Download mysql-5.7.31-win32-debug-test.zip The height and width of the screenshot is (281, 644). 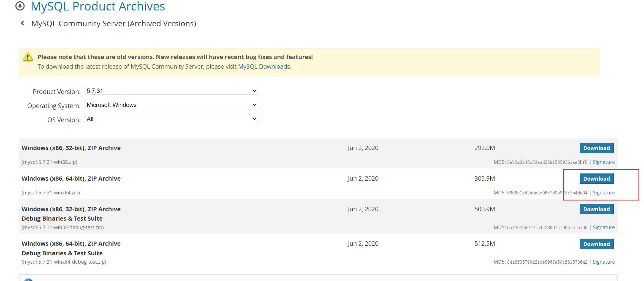pyautogui.click(x=596, y=209)
